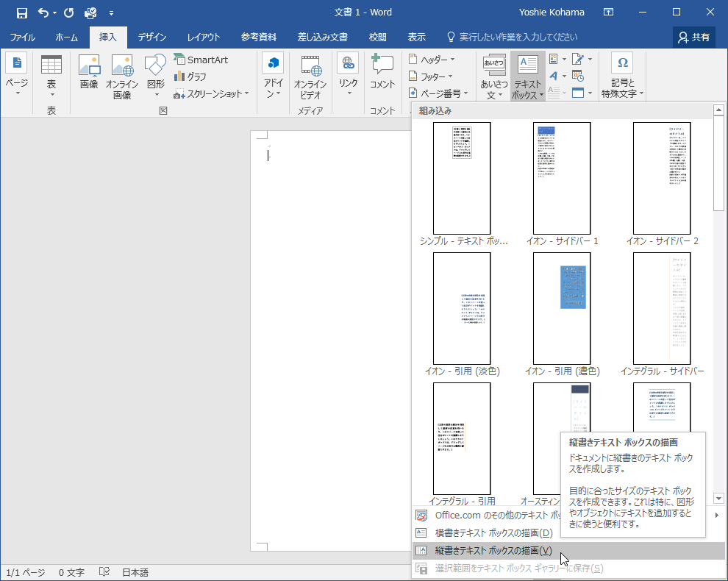Open the ヘッダー header dropdown

tap(432, 60)
